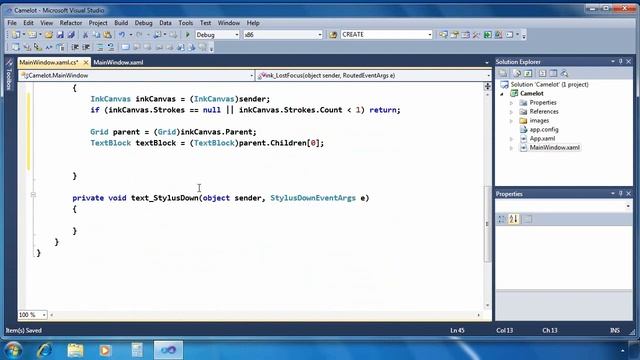Image resolution: width=640 pixels, height=360 pixels.
Task: Click View Designer icon in Solution Explorer
Action: [x=553, y=73]
